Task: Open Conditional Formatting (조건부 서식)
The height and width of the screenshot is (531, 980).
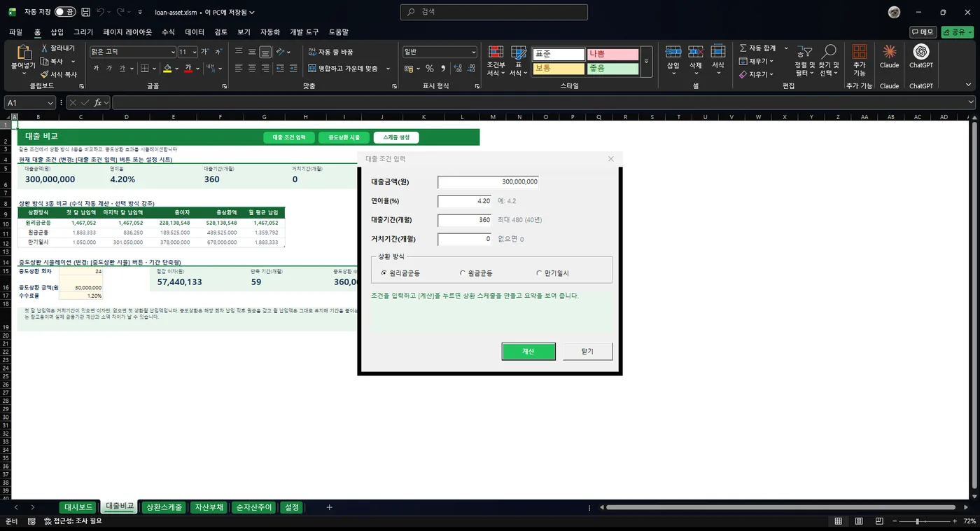Action: [496, 62]
